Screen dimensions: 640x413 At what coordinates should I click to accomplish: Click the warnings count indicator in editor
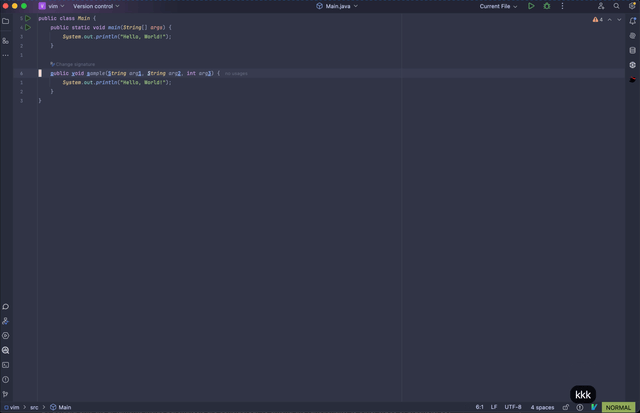(x=598, y=19)
